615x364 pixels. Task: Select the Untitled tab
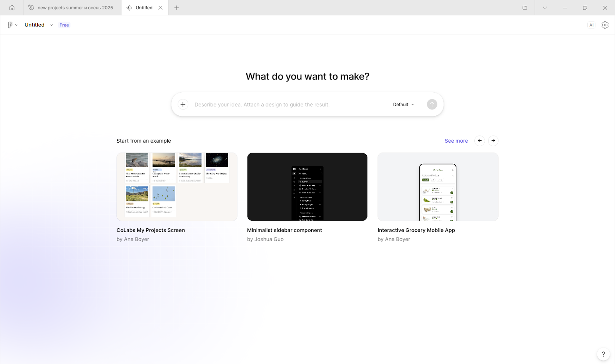coord(144,7)
